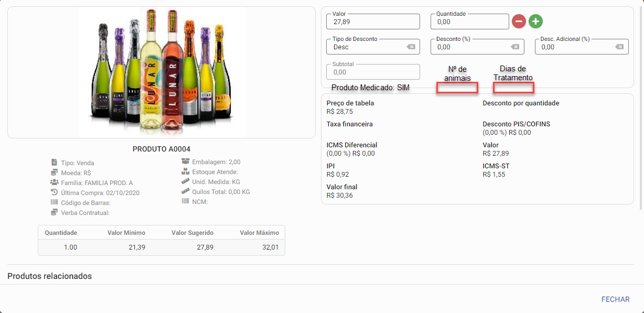Click the green plus quantity button

point(535,21)
